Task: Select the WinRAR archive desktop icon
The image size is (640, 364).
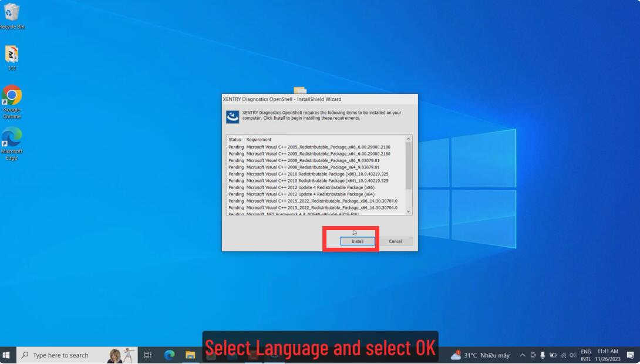Action: tap(12, 58)
